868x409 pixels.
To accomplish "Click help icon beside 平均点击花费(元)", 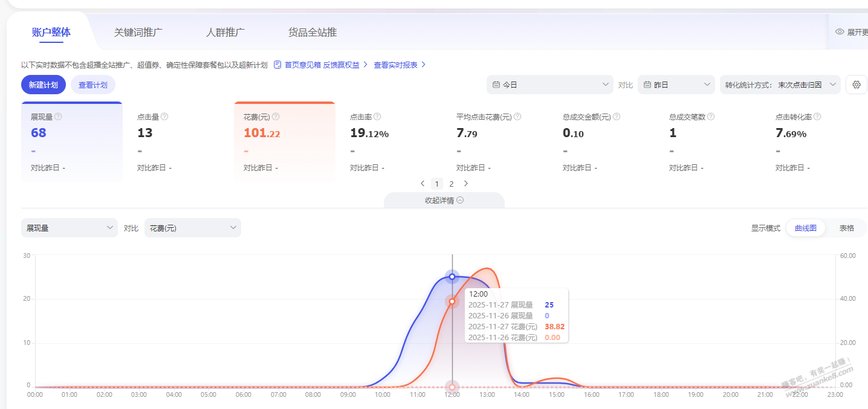I will pyautogui.click(x=517, y=117).
